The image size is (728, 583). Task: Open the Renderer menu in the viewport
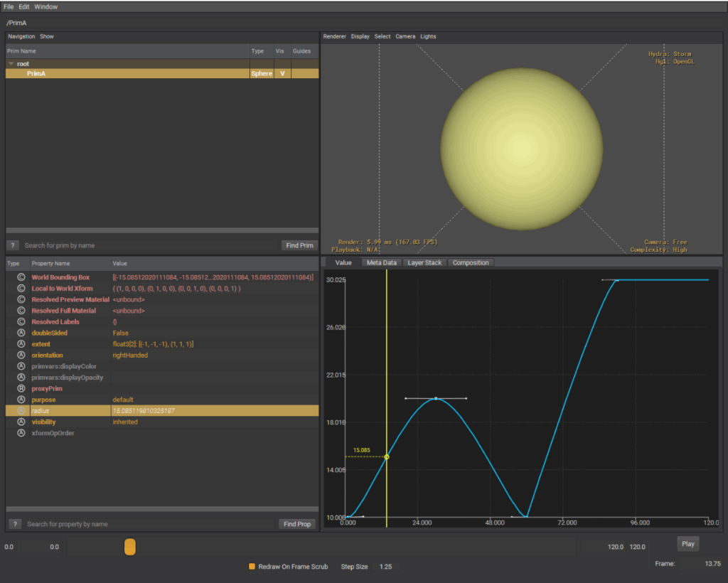(x=335, y=36)
